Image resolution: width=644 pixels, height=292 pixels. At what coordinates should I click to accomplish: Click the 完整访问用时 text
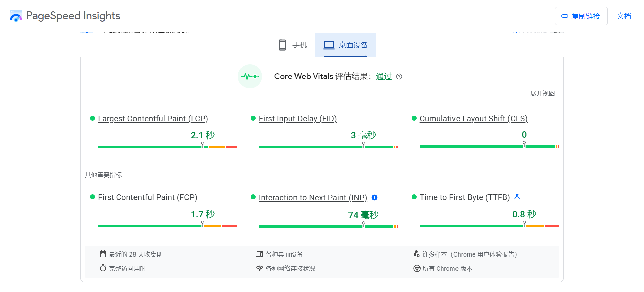click(127, 269)
